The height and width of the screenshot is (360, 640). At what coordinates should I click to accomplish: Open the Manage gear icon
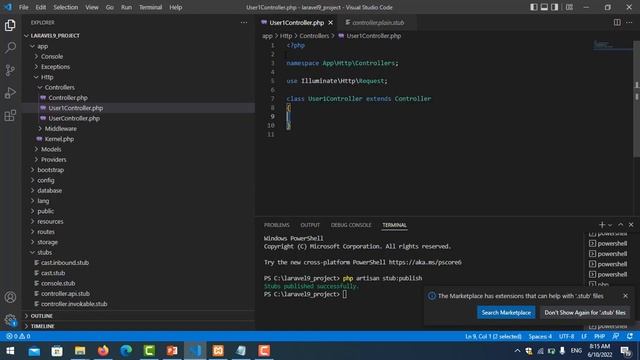10,320
